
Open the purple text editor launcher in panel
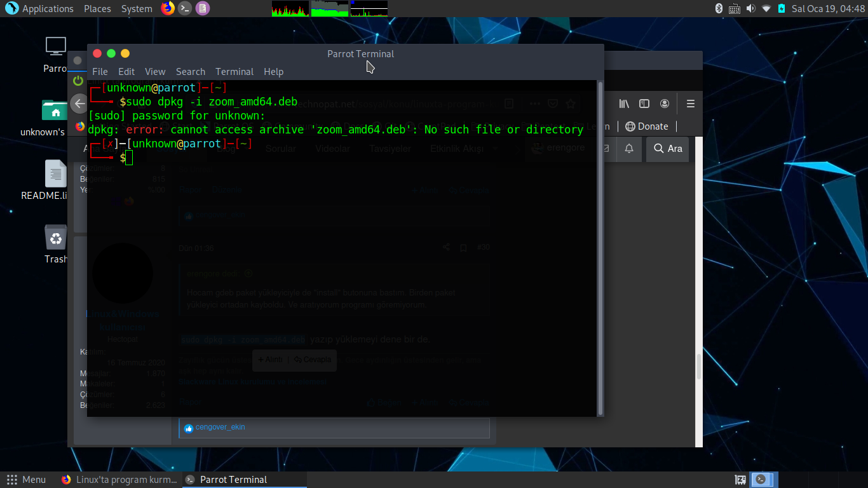click(202, 8)
